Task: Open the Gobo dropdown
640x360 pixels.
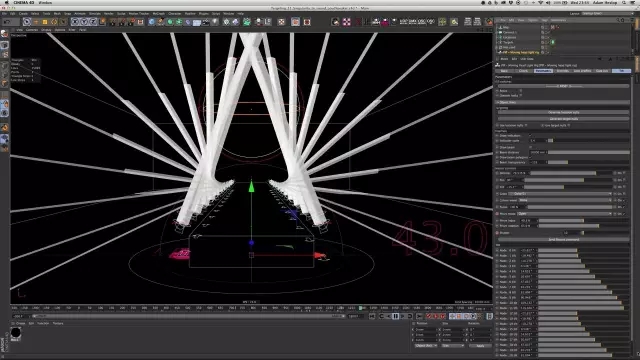Action: (x=561, y=193)
